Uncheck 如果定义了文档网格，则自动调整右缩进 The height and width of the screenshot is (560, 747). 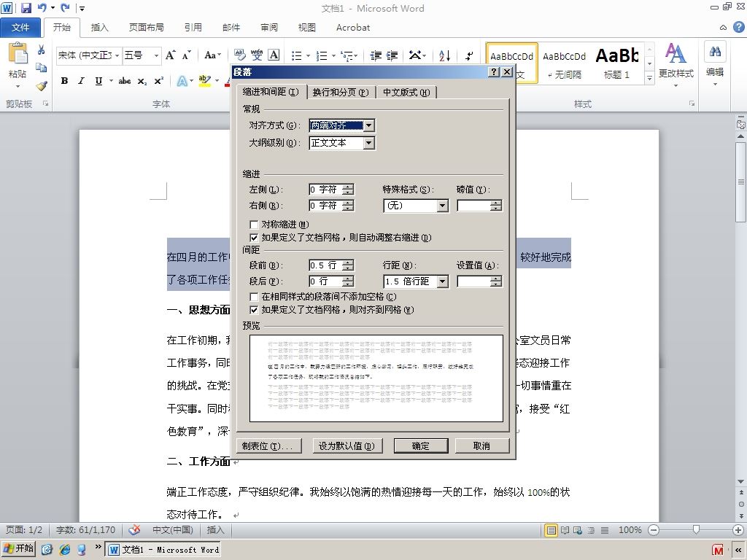(x=254, y=238)
